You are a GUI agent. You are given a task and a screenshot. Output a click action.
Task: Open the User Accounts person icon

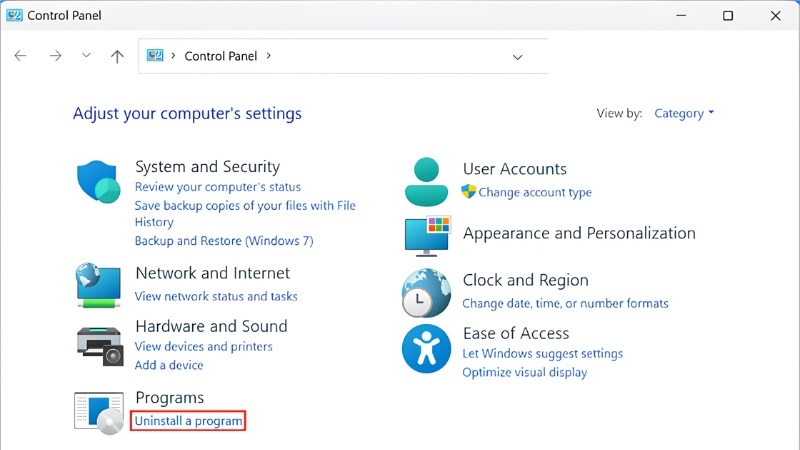click(x=426, y=182)
